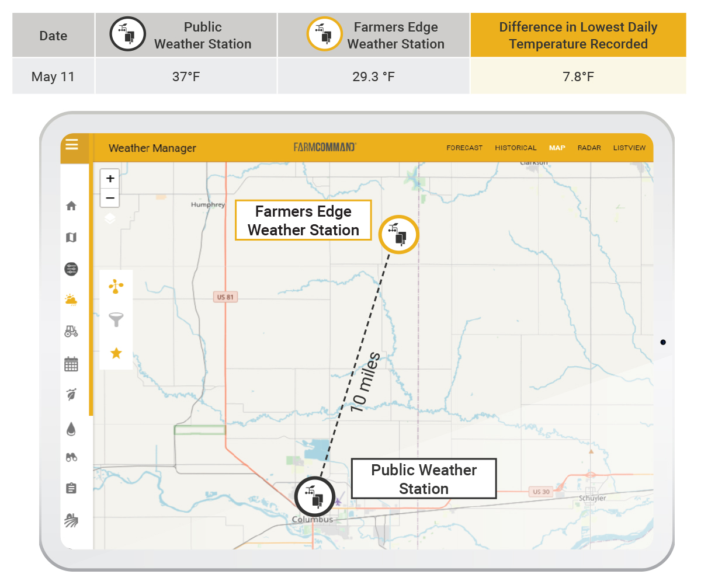This screenshot has height=588, width=701.
Task: Open the funnel filter icon
Action: tap(116, 319)
